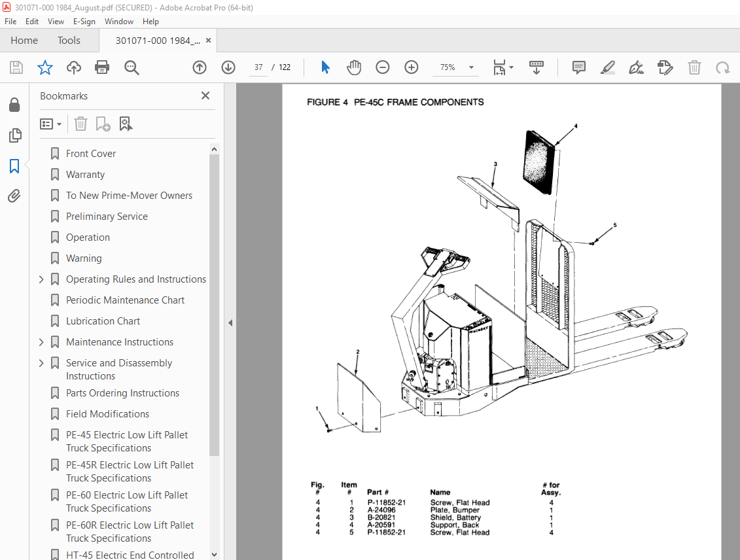Viewport: 740px width, 560px height.
Task: Open the E-Sign menu
Action: click(84, 21)
